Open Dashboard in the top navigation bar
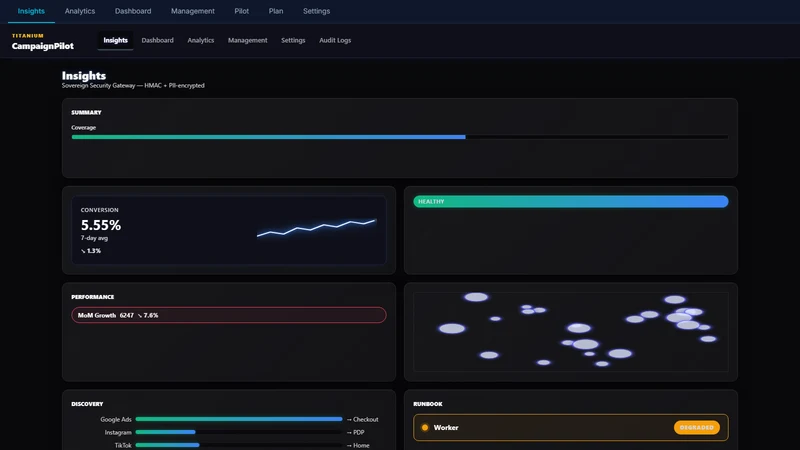800x450 pixels. [133, 11]
